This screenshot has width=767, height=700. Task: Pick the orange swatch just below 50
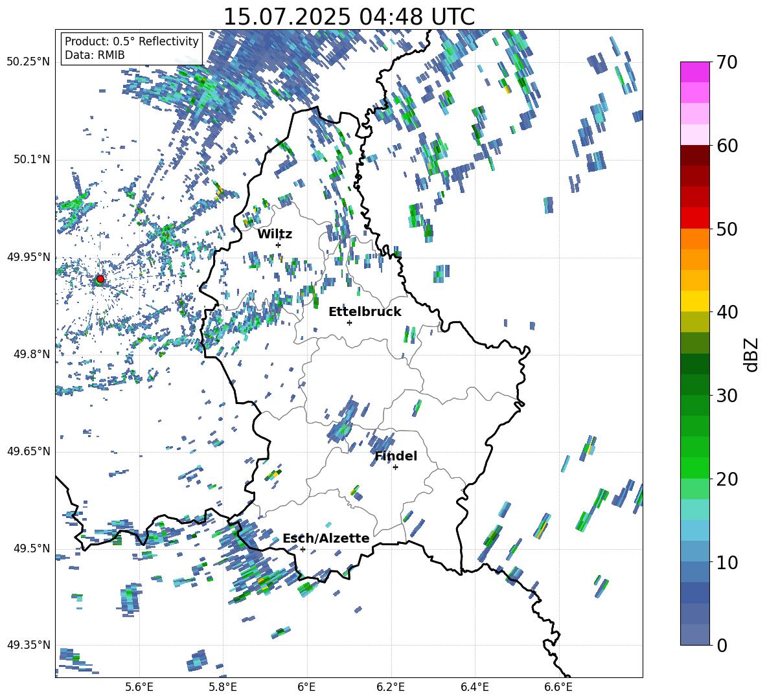coord(695,238)
